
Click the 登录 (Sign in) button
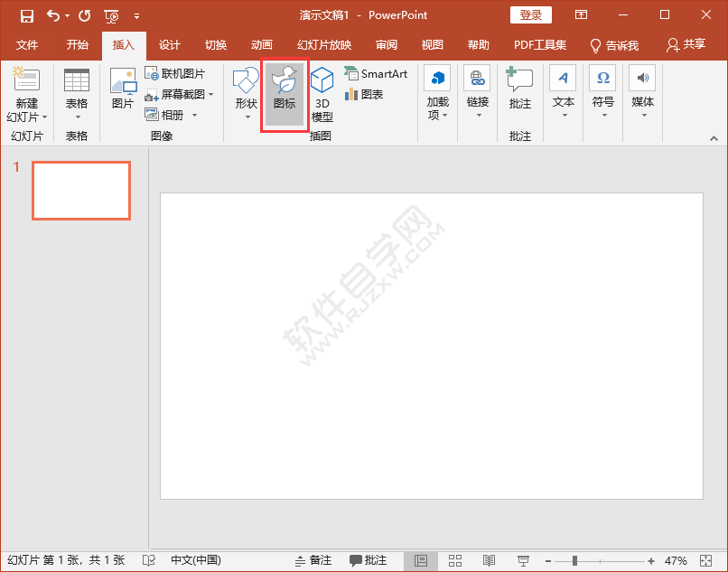530,14
